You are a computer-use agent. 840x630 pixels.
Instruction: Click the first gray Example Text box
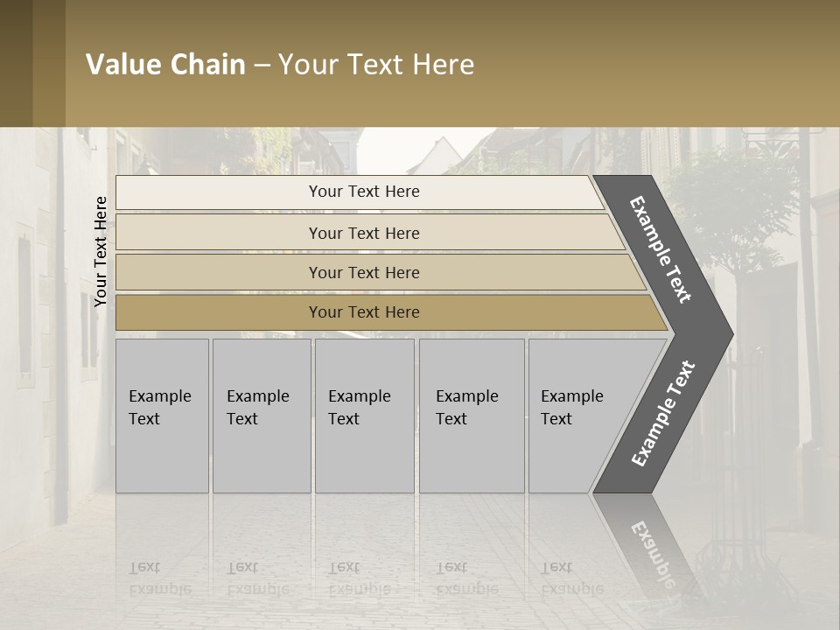pyautogui.click(x=162, y=416)
